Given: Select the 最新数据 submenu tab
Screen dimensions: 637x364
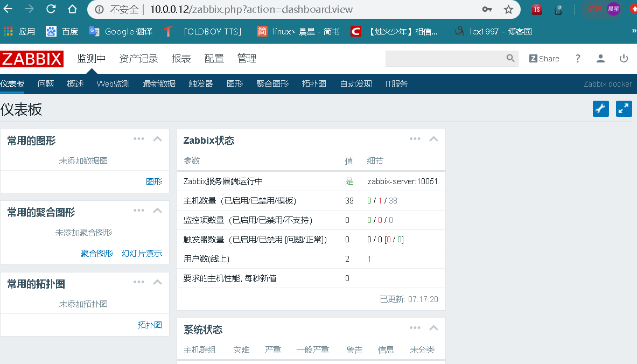Looking at the screenshot, I should (x=159, y=83).
